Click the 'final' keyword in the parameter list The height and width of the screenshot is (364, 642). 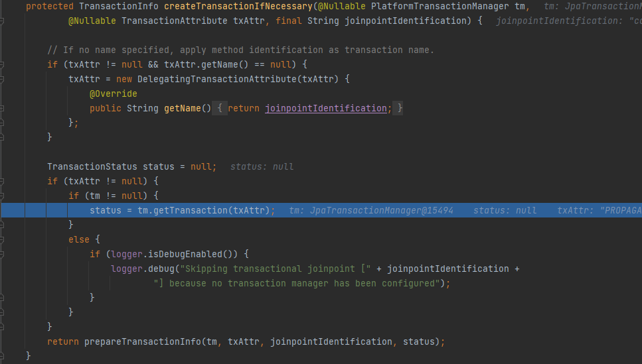[x=289, y=21]
